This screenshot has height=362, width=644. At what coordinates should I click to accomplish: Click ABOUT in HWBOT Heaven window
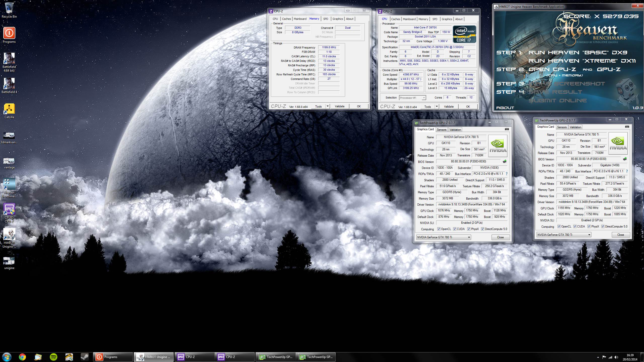click(x=505, y=108)
